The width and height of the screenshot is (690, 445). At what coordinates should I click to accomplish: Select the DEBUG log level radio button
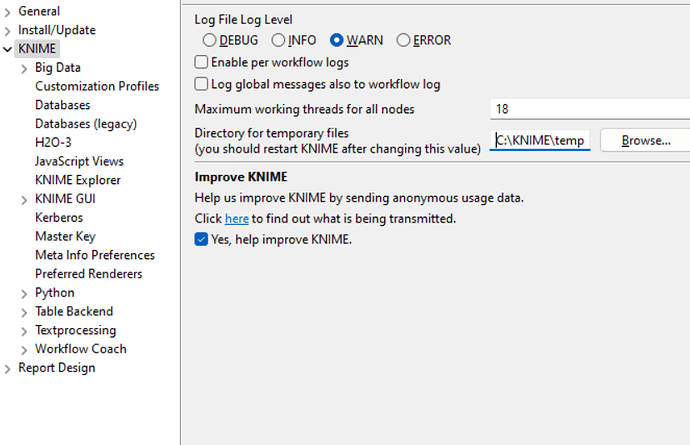tap(209, 41)
